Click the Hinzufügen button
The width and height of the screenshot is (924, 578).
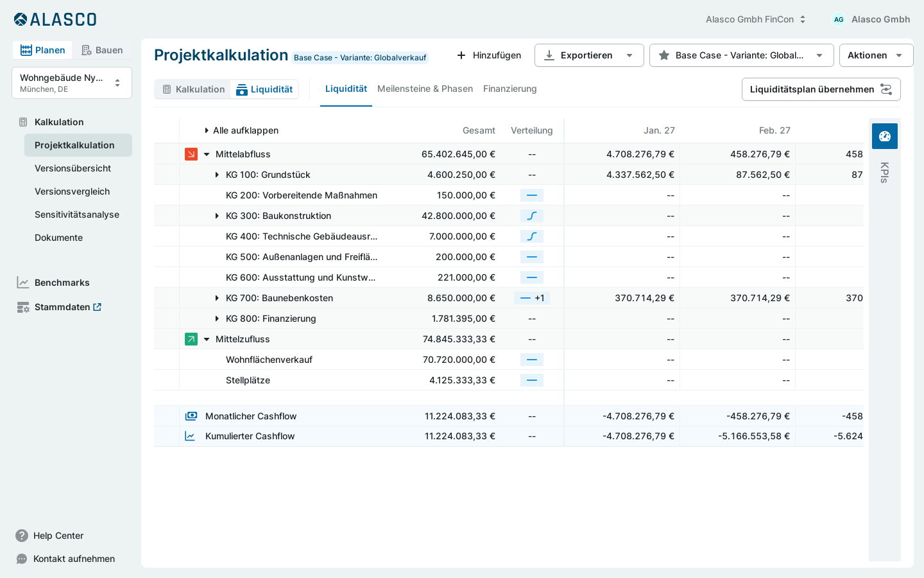[x=489, y=55]
